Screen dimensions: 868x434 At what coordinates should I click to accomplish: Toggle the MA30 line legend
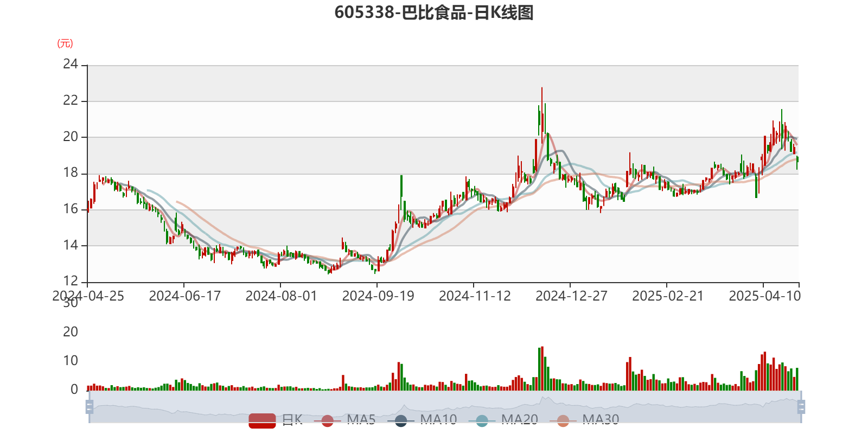click(x=584, y=420)
